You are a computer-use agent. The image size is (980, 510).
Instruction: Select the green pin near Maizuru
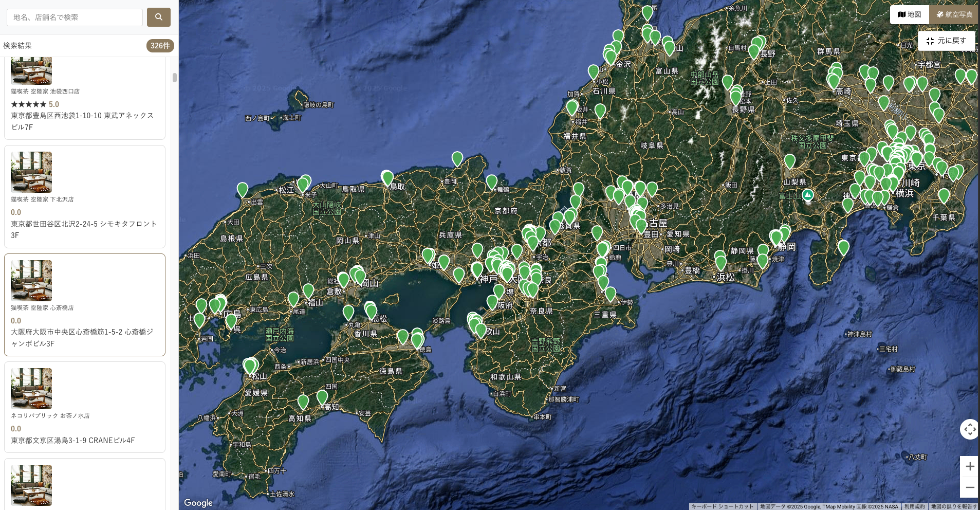492,181
